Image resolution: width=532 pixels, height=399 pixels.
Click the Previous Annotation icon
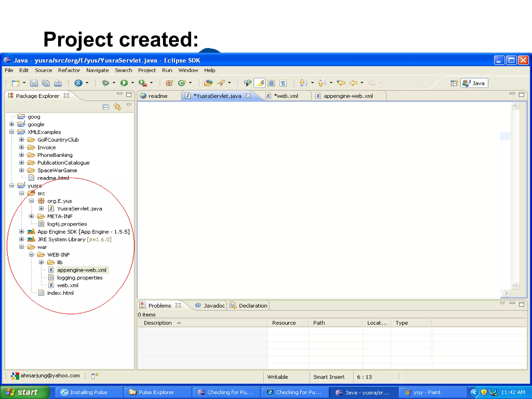pos(322,83)
